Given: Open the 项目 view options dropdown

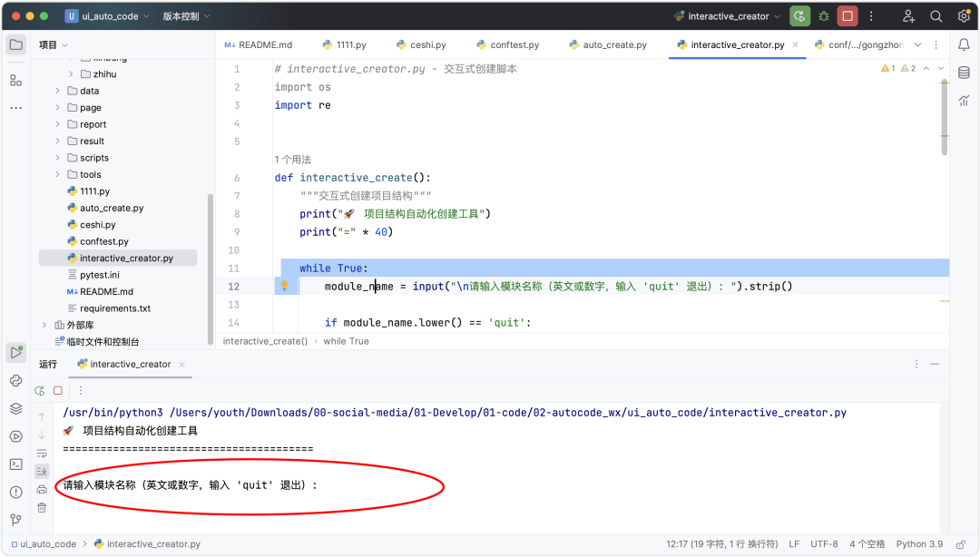Looking at the screenshot, I should [54, 44].
